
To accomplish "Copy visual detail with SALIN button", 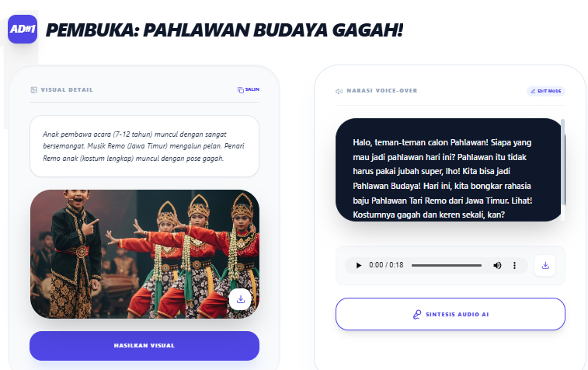I will (x=249, y=89).
